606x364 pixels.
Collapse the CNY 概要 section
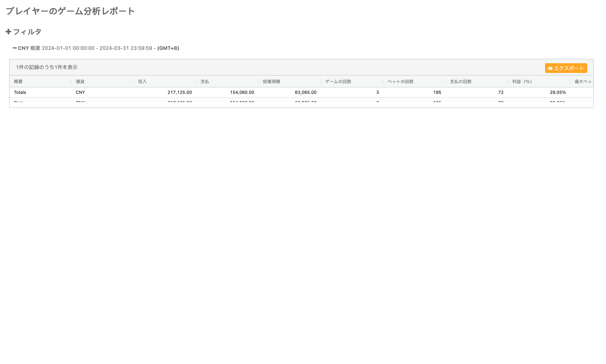coord(15,48)
